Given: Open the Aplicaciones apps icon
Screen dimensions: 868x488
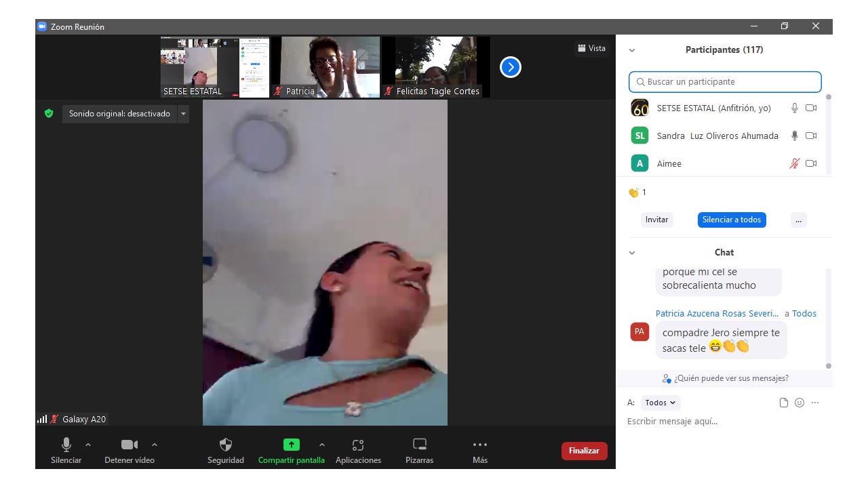Looking at the screenshot, I should [358, 445].
